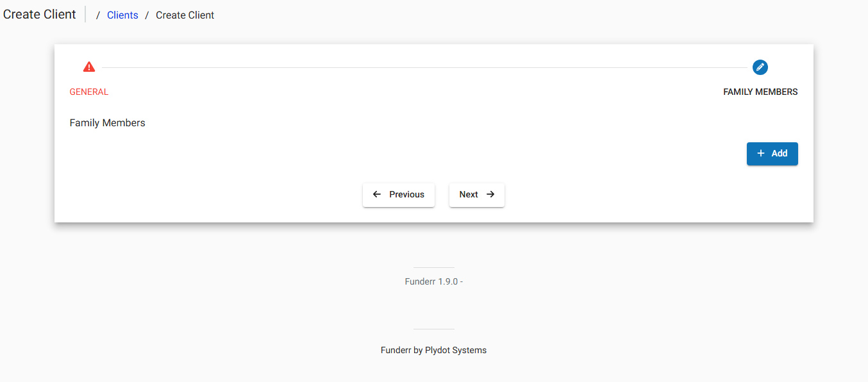This screenshot has width=868, height=382.
Task: Click the plus icon inside the Add button
Action: click(x=762, y=153)
